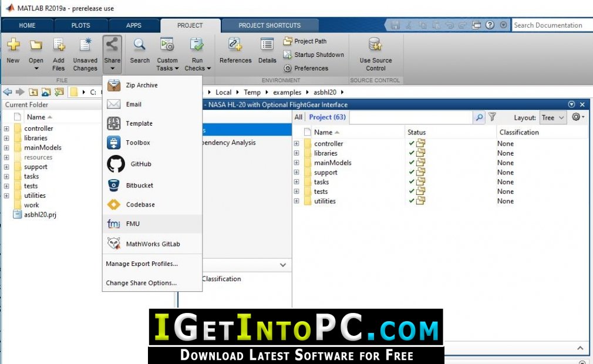This screenshot has height=364, width=593.
Task: Click in the Search Documentation field
Action: tap(552, 25)
